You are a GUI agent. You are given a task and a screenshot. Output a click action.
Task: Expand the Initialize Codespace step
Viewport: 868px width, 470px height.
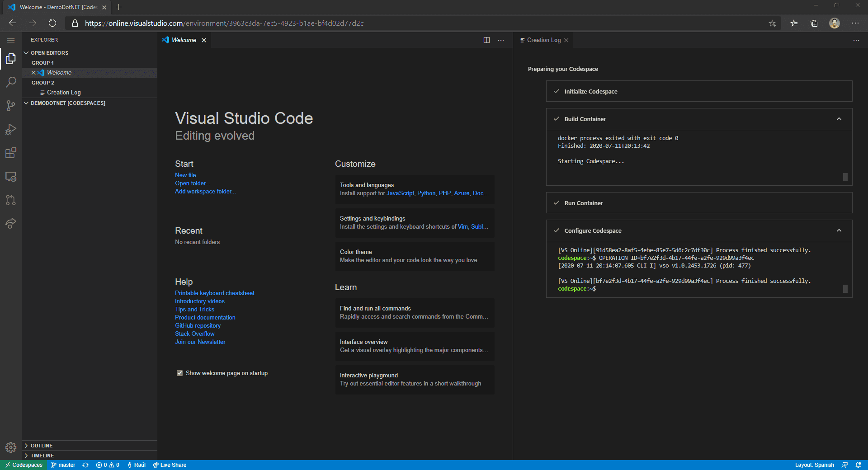tap(699, 91)
